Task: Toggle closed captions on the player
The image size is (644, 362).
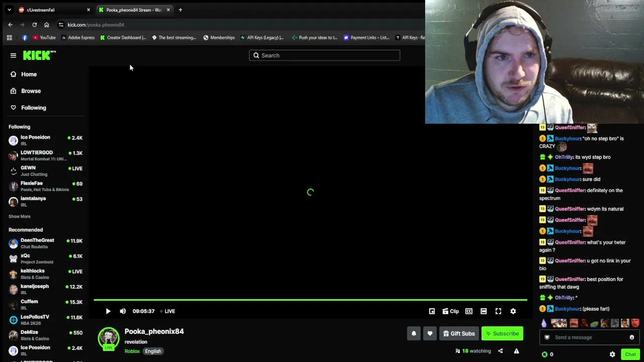Action: pos(469,311)
